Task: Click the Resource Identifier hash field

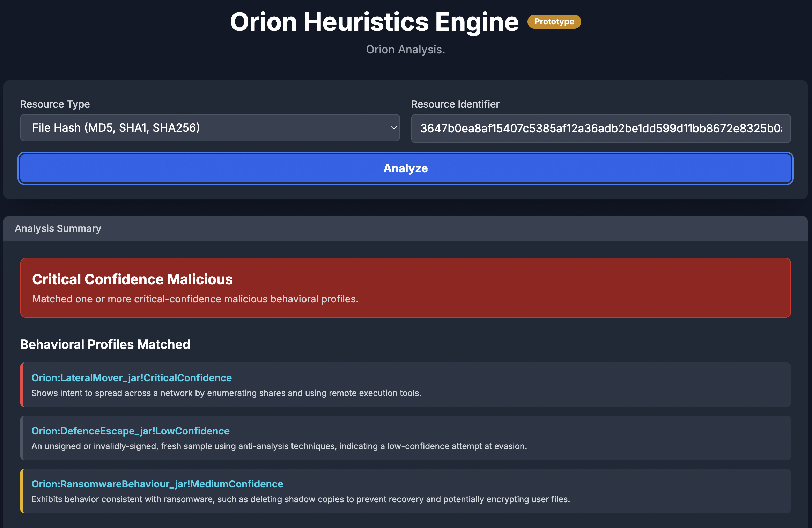Action: [600, 129]
